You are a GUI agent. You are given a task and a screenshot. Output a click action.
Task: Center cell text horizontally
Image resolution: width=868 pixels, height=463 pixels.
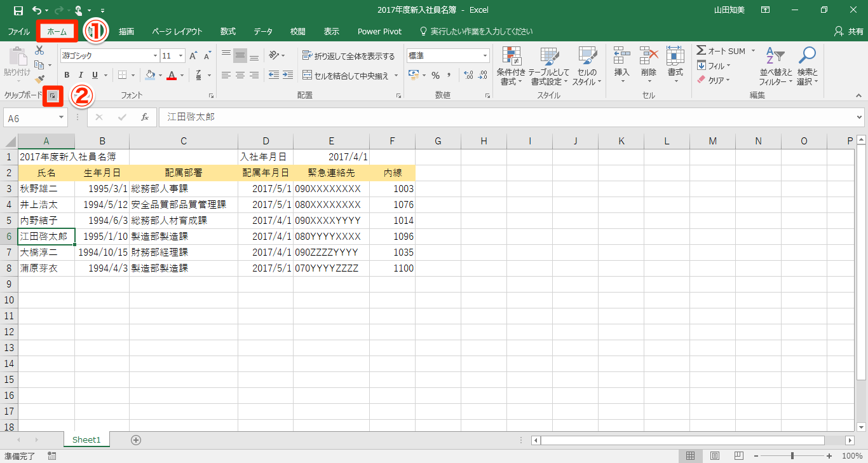240,75
